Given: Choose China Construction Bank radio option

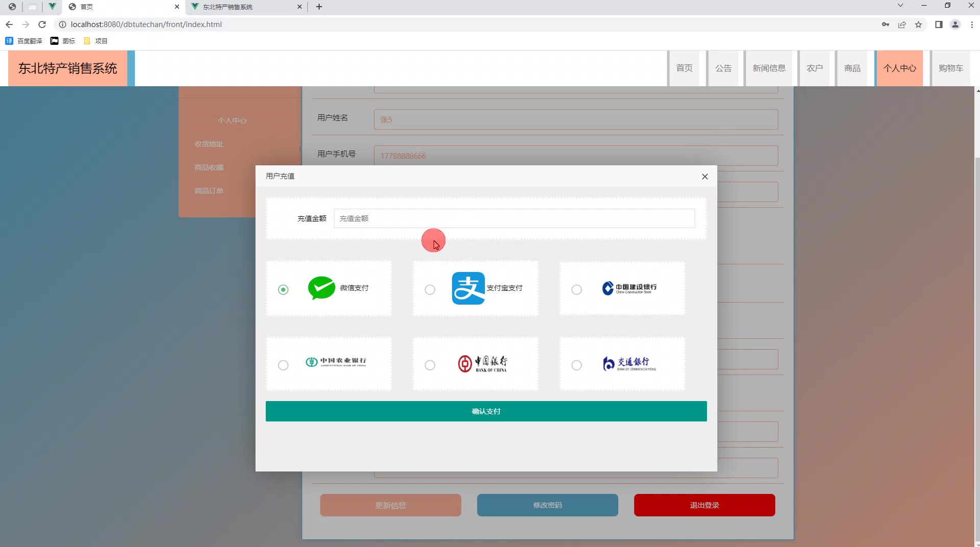Looking at the screenshot, I should pos(577,290).
